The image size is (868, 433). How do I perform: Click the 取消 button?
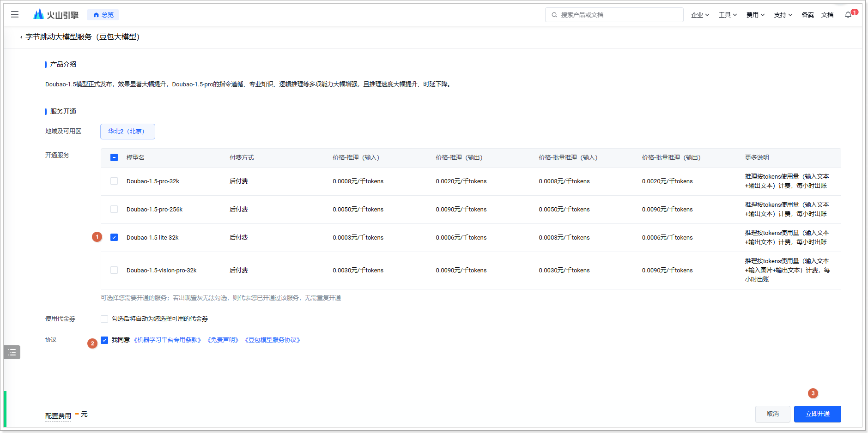pos(773,414)
